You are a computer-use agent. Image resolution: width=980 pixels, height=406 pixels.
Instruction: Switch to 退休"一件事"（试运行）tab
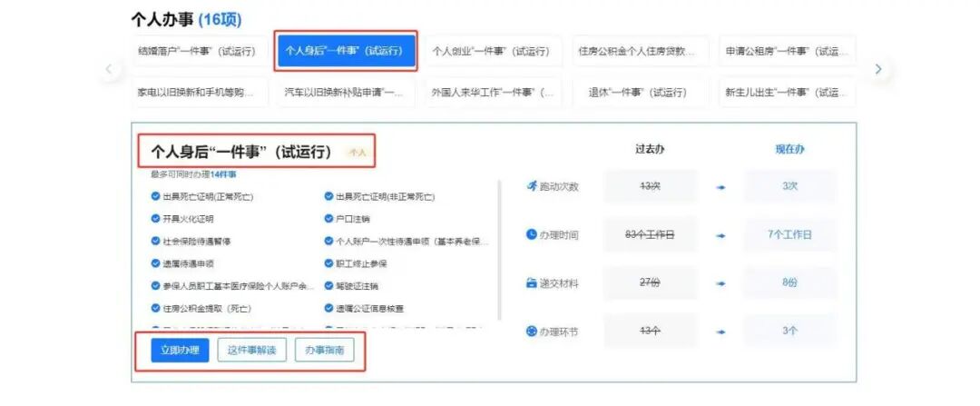(640, 92)
